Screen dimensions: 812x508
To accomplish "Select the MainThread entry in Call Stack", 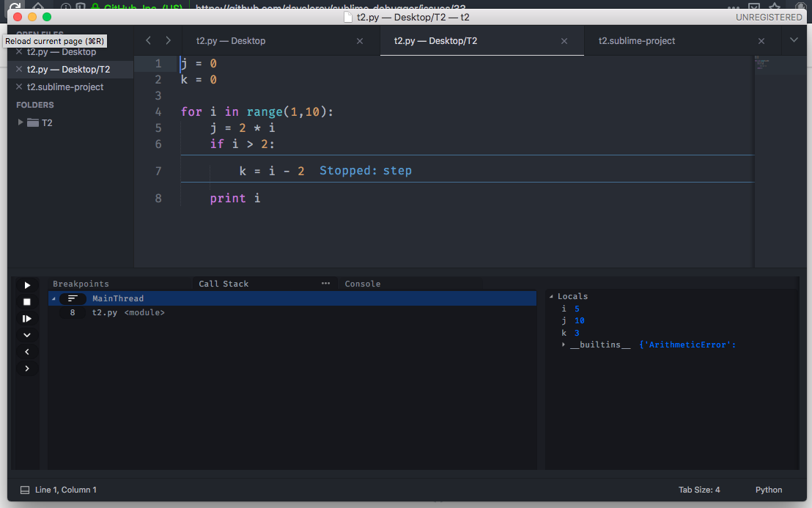I will pyautogui.click(x=118, y=298).
